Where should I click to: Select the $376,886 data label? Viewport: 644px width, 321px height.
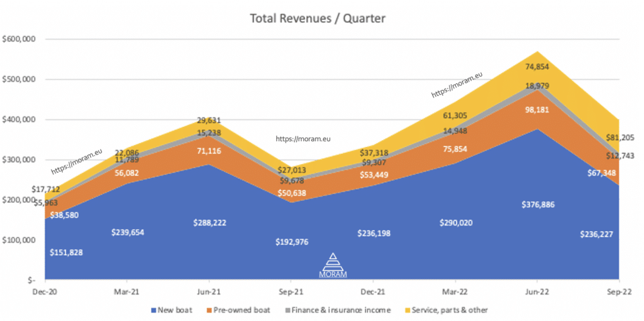click(x=538, y=204)
